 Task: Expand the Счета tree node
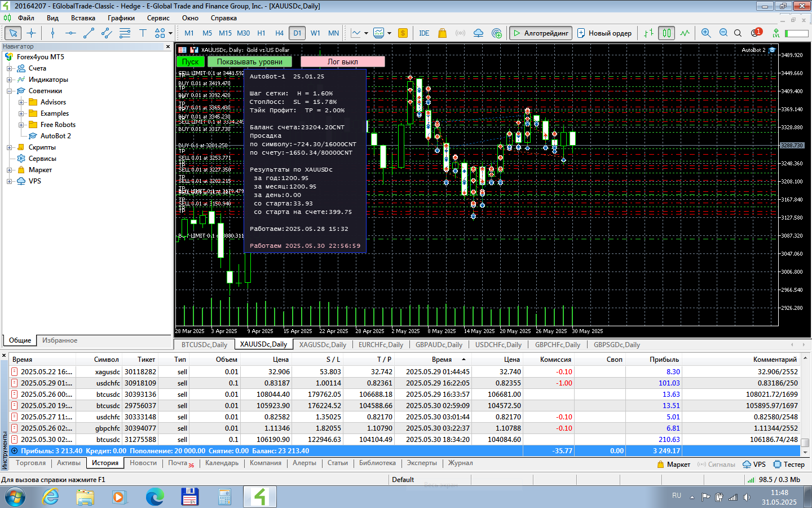pos(9,68)
